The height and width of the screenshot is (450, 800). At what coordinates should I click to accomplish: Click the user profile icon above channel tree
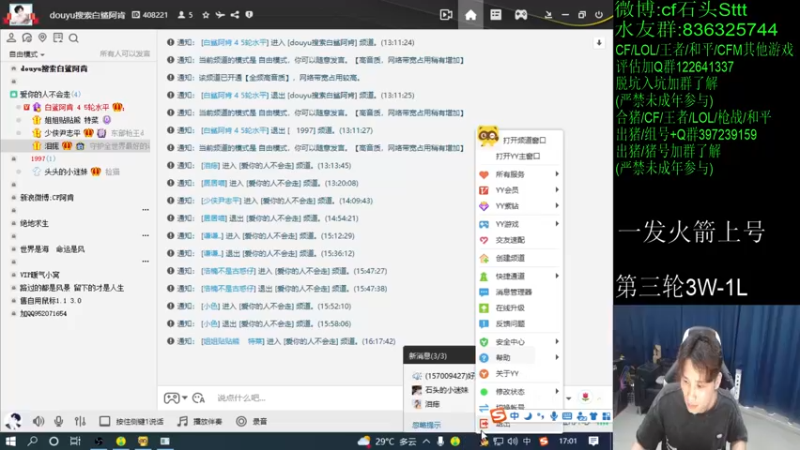[x=11, y=38]
